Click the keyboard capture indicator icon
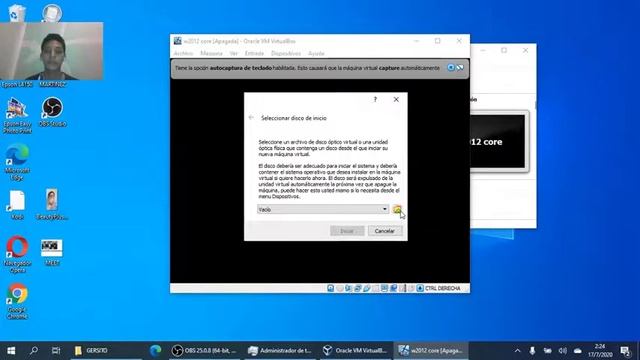The image size is (640, 360). (x=420, y=288)
